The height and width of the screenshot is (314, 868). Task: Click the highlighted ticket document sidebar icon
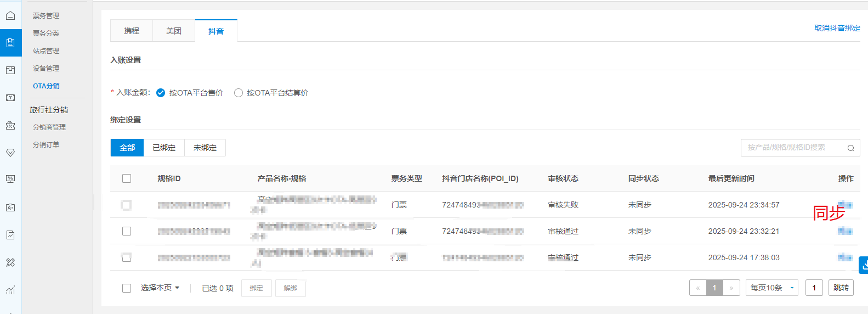[10, 43]
